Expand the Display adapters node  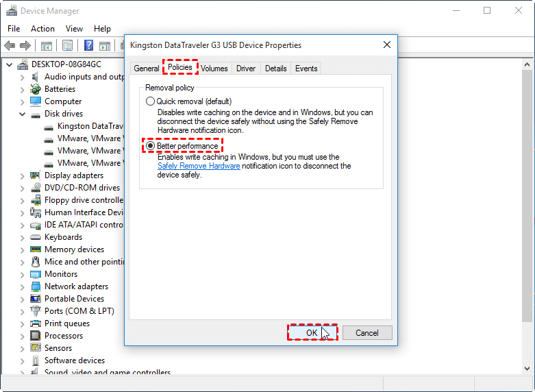coord(22,176)
